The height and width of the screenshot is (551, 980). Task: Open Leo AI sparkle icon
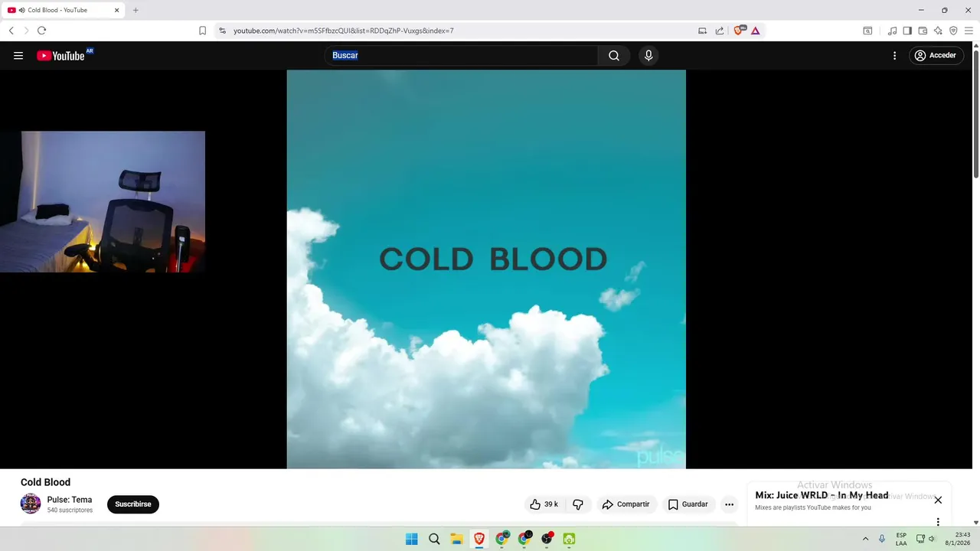(x=938, y=31)
